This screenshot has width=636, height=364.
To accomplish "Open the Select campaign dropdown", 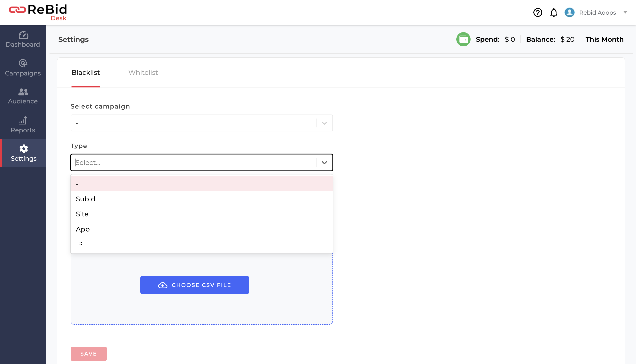I will [202, 123].
